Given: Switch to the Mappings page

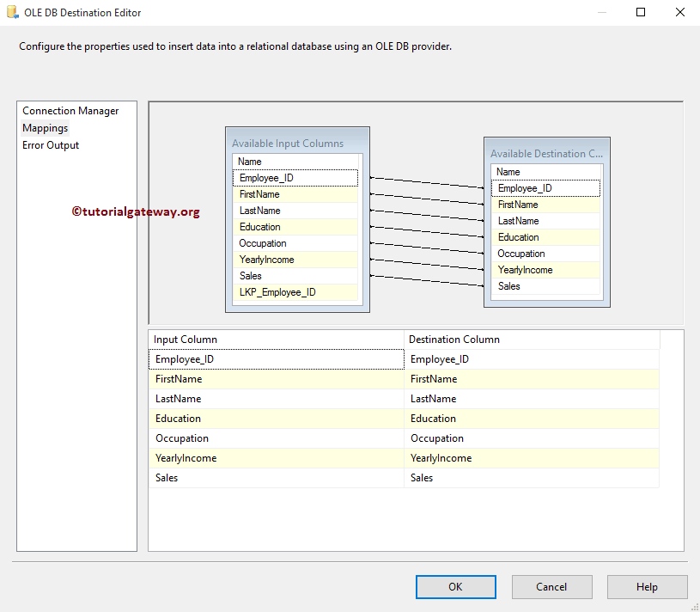Looking at the screenshot, I should (x=45, y=127).
